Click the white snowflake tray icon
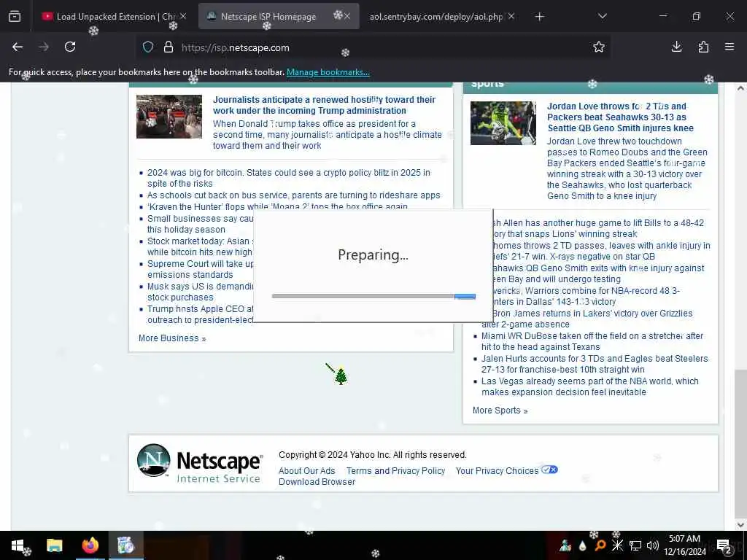This screenshot has height=560, width=747. (618, 545)
